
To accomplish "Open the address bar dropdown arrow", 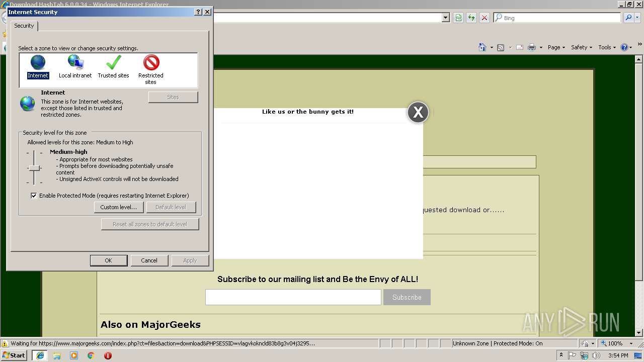I will [445, 18].
